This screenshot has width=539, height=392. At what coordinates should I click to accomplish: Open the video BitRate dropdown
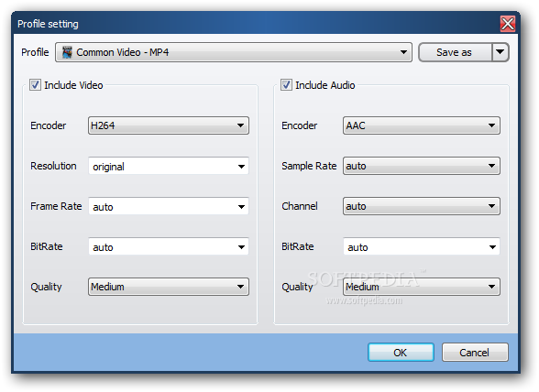[169, 246]
